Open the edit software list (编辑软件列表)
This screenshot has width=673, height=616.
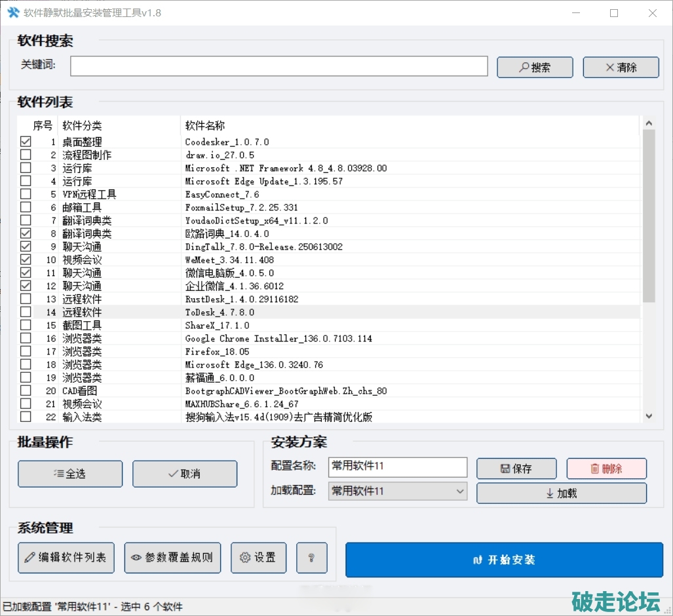coord(66,558)
